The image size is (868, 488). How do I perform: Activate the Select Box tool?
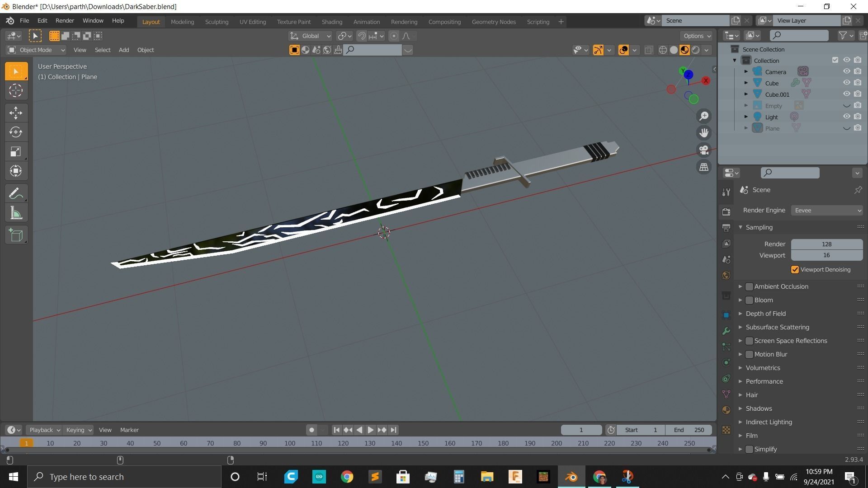[x=16, y=71]
